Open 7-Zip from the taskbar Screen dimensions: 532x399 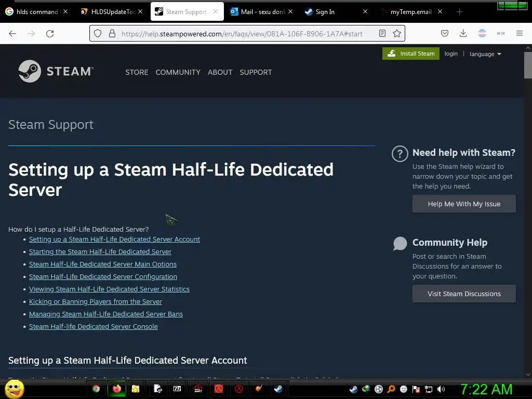tap(177, 389)
